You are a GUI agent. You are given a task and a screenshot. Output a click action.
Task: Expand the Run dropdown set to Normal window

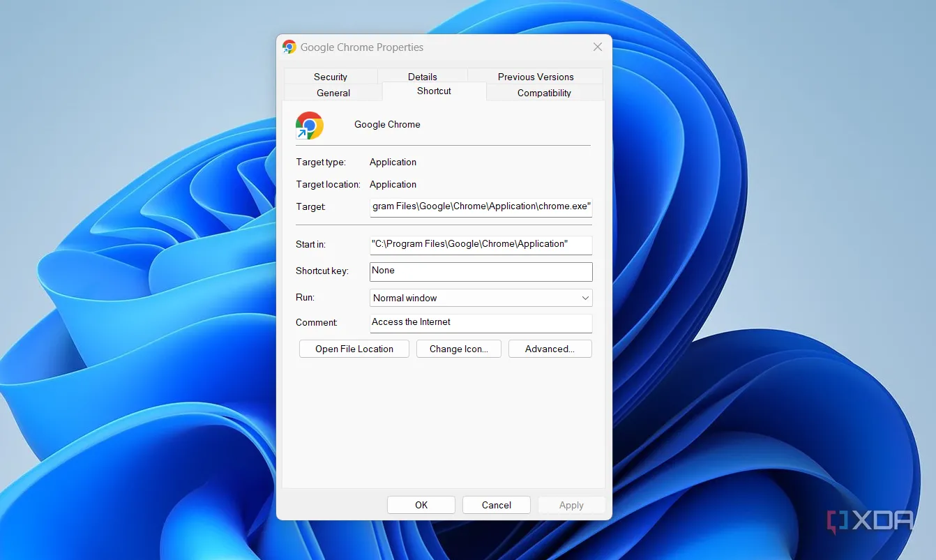point(481,298)
